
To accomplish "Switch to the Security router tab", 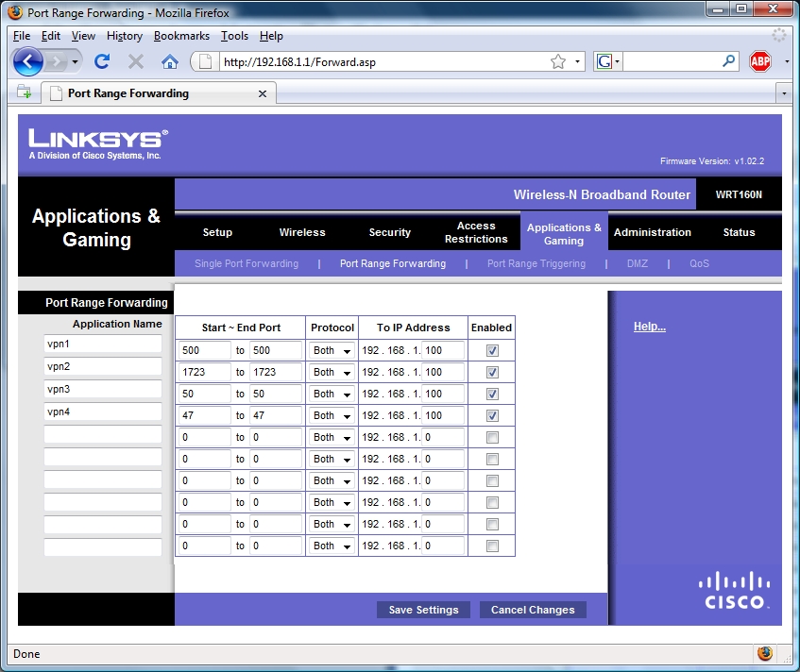I will coord(390,232).
